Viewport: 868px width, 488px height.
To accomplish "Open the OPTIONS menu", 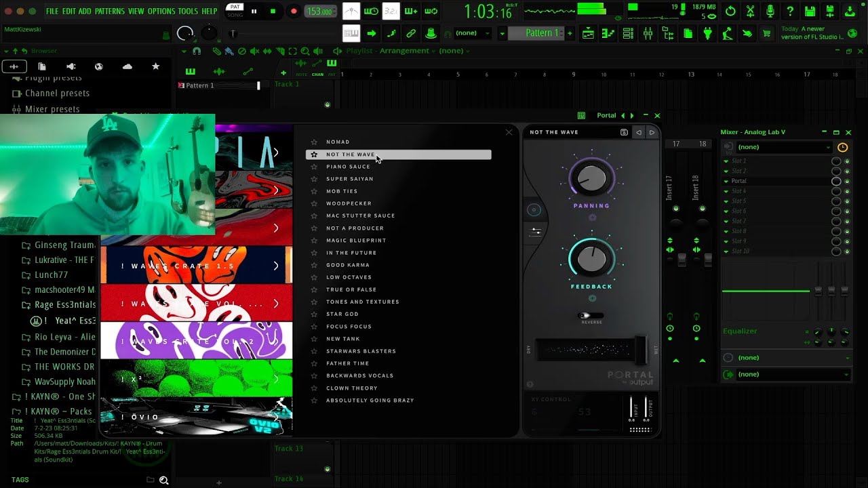I will [161, 12].
